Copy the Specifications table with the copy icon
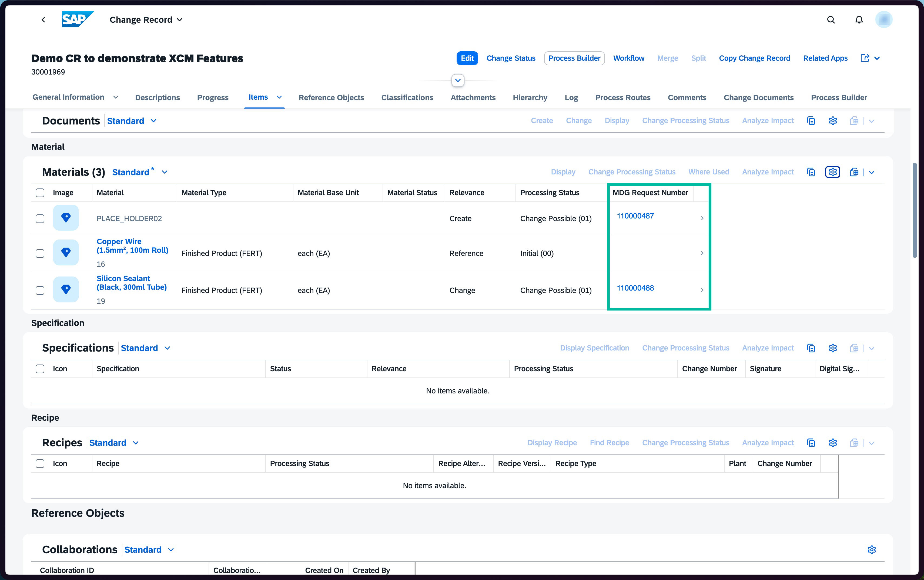Viewport: 924px width, 580px height. pos(811,348)
